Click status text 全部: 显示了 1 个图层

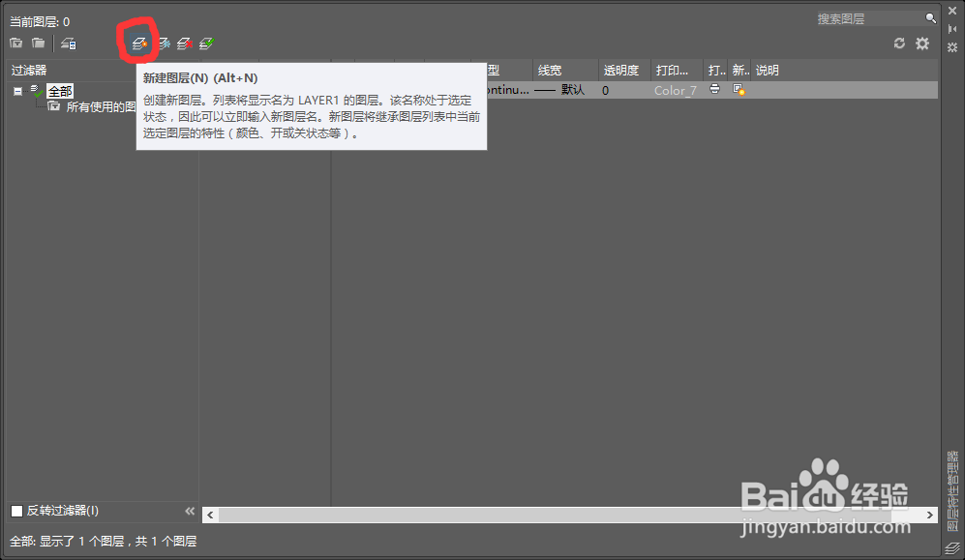[103, 541]
